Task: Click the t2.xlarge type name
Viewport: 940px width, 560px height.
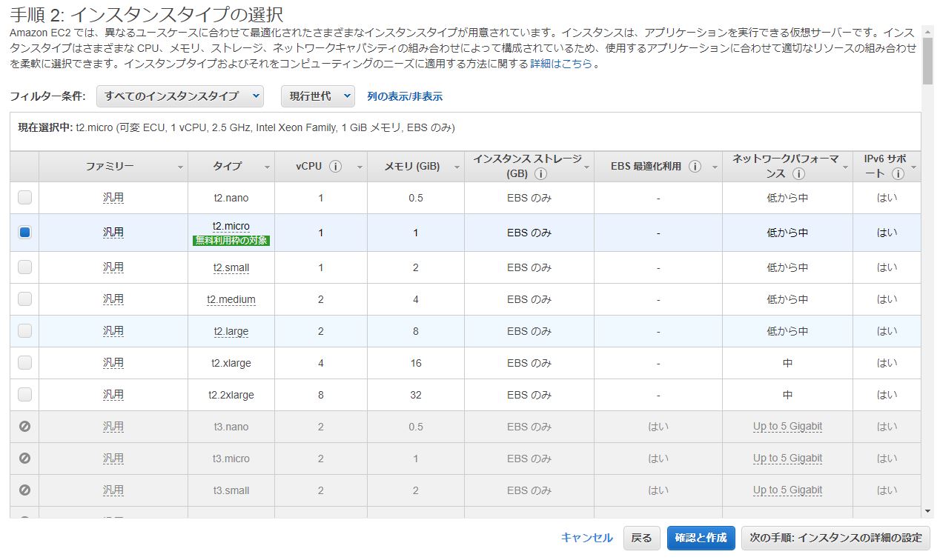Action: pos(231,363)
